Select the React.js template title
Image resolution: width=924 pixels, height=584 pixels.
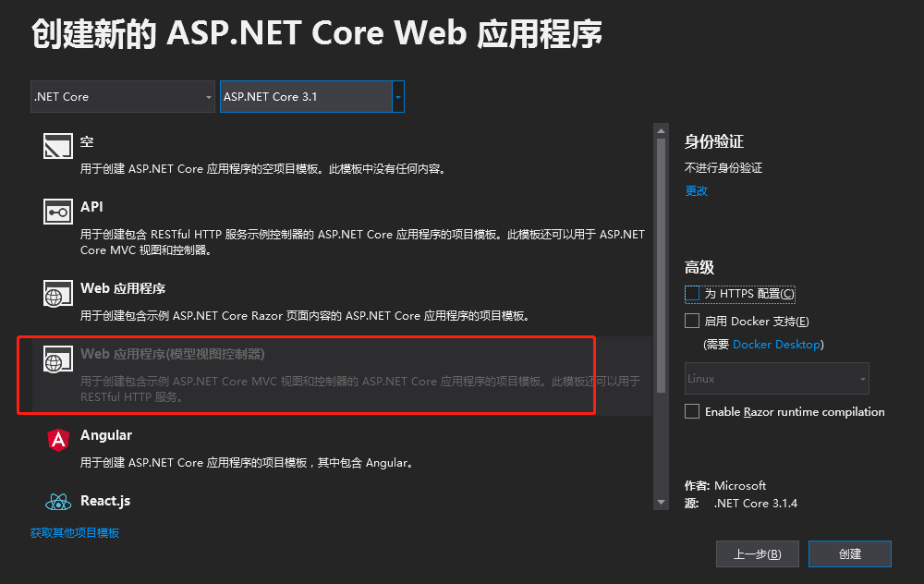[105, 500]
